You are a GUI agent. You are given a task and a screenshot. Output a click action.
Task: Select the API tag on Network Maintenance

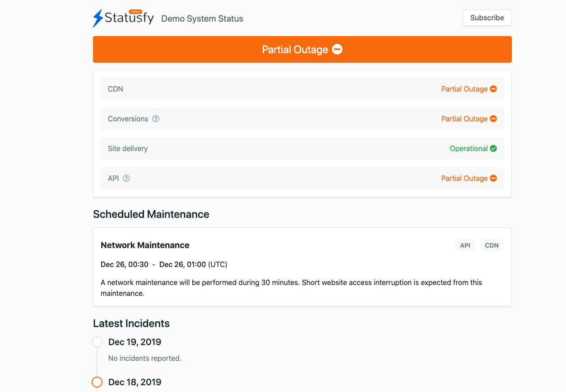point(465,245)
